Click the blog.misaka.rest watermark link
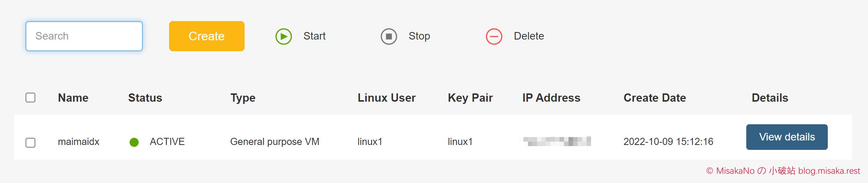The image size is (868, 183). click(829, 171)
